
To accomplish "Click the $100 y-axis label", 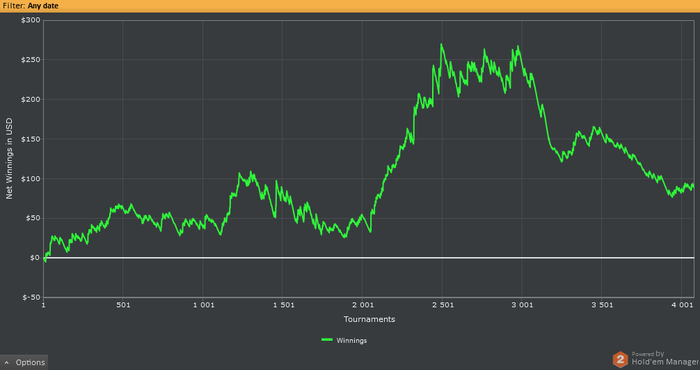I will click(30, 179).
